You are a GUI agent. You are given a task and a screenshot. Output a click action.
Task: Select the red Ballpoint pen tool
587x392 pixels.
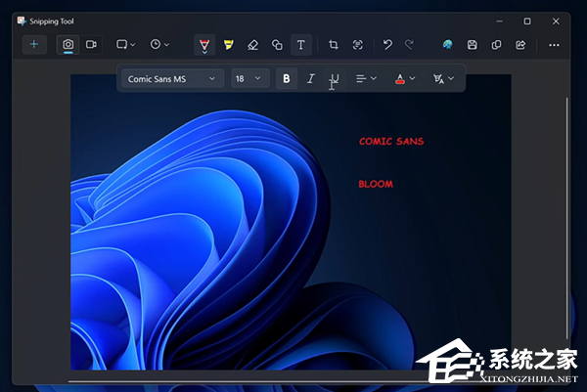pos(204,45)
